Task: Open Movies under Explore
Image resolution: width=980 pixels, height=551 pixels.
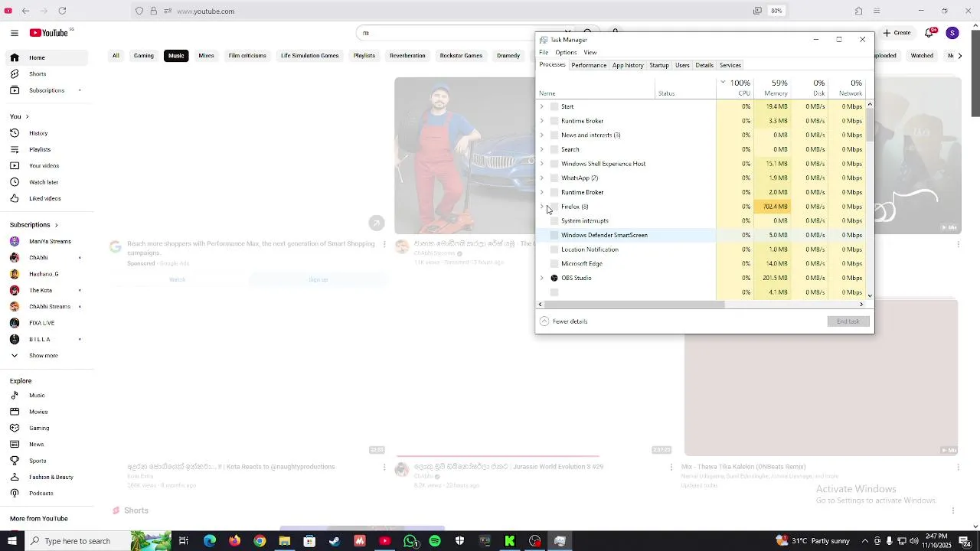Action: click(46, 412)
